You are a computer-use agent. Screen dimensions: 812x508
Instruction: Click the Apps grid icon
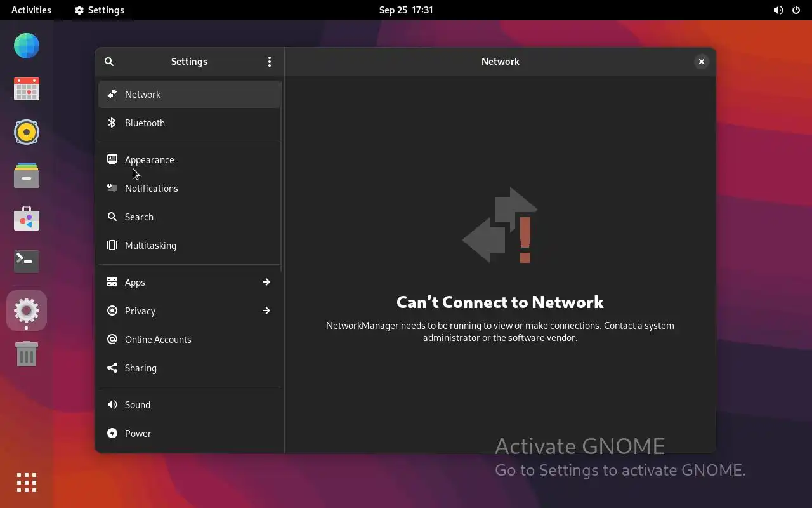pos(112,282)
